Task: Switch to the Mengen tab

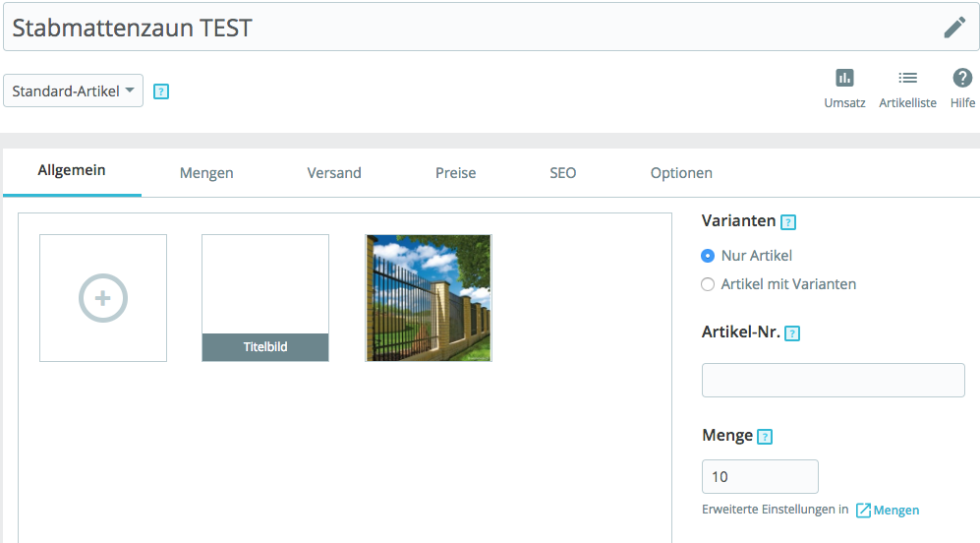Action: pyautogui.click(x=206, y=173)
